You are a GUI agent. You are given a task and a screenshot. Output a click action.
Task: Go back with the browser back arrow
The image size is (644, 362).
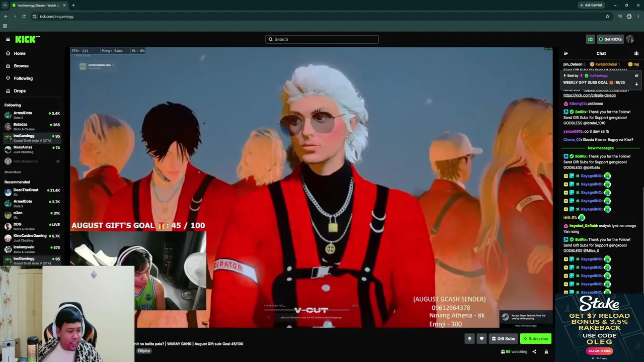[6, 17]
